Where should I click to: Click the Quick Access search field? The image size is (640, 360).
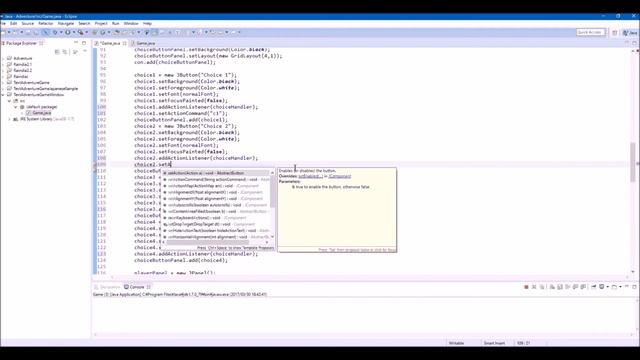point(590,32)
